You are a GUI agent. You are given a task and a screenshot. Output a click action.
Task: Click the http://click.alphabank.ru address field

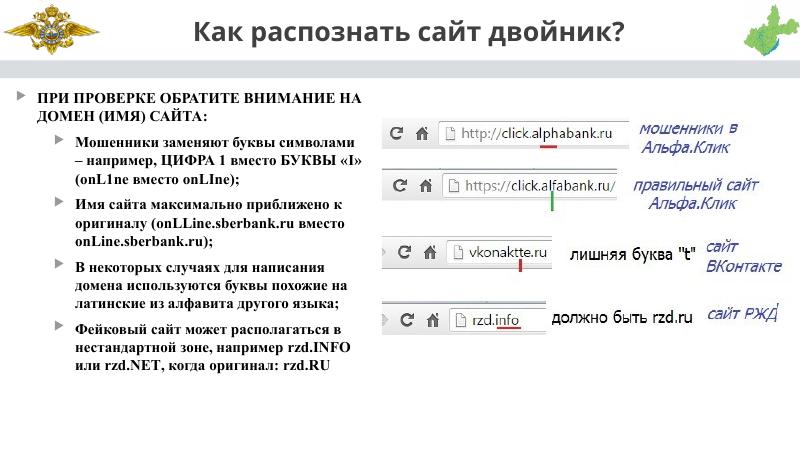pyautogui.click(x=534, y=134)
